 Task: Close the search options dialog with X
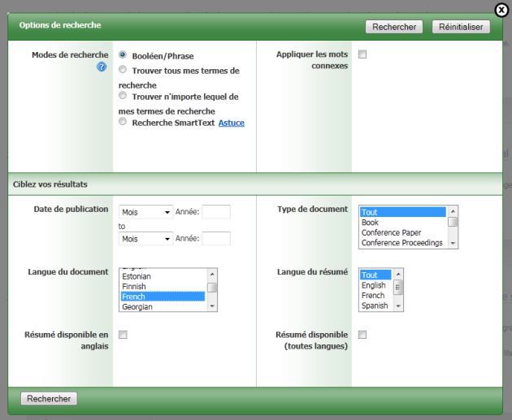(501, 10)
